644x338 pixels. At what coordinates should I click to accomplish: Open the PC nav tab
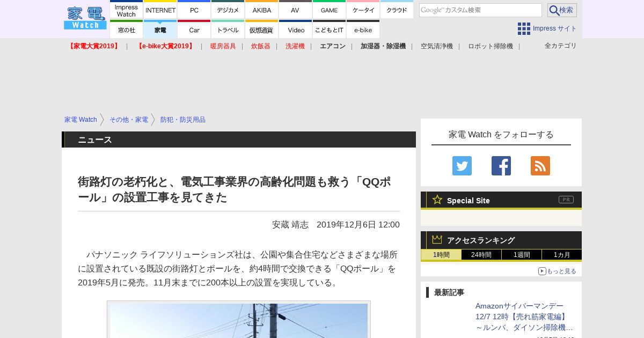point(194,10)
